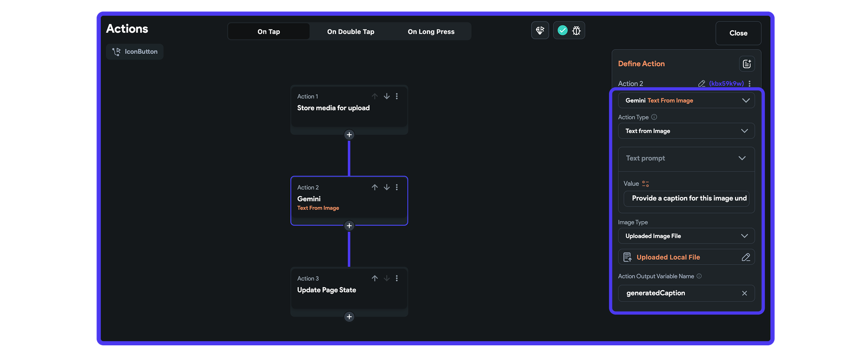This screenshot has height=354, width=868.
Task: Add action below Store media for upload
Action: pos(349,135)
